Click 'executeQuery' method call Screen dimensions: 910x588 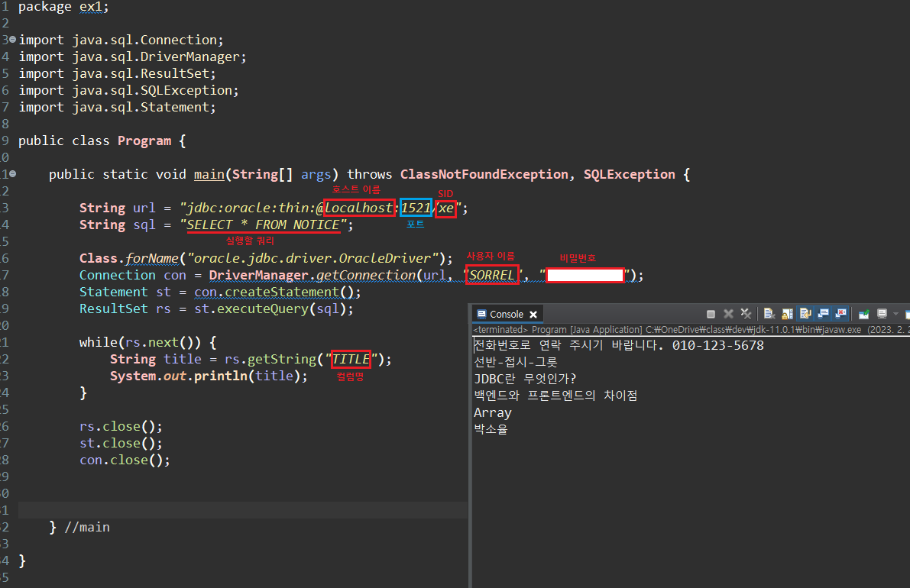(263, 309)
